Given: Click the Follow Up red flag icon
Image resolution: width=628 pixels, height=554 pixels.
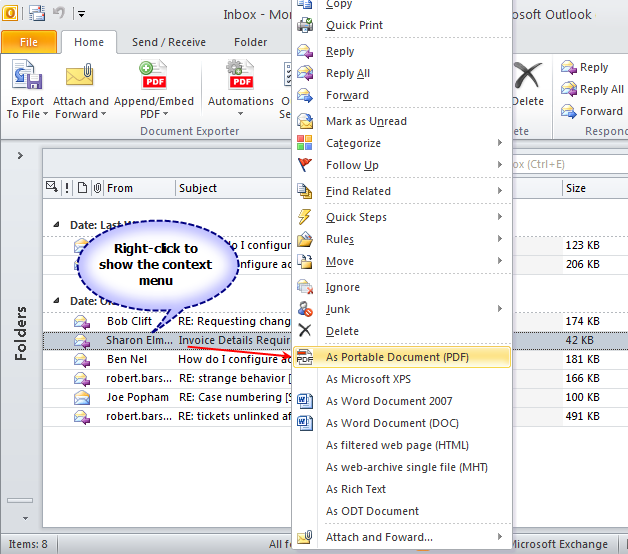Looking at the screenshot, I should pos(304,165).
